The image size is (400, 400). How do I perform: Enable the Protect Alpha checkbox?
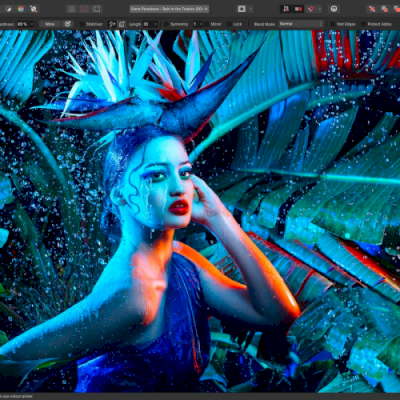tap(363, 24)
